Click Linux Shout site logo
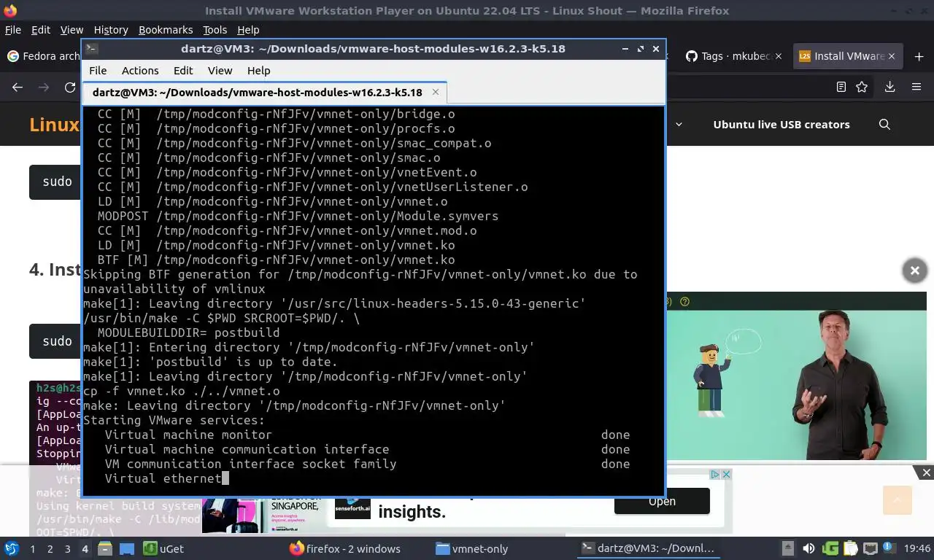This screenshot has width=934, height=560. click(54, 125)
